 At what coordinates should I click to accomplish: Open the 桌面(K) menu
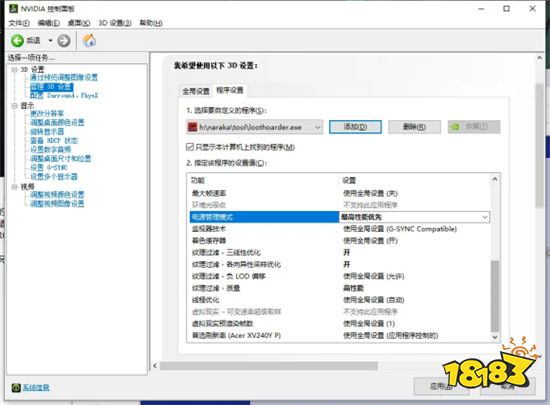[x=79, y=23]
